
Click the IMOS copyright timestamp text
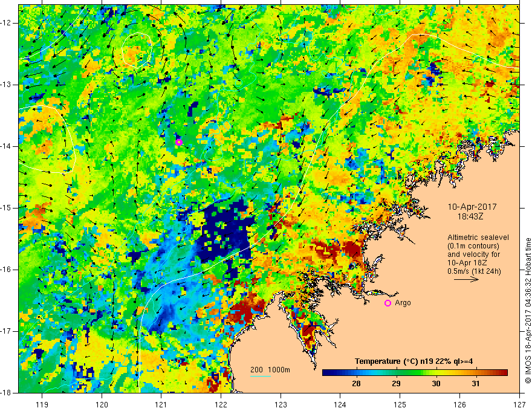[x=528, y=311]
